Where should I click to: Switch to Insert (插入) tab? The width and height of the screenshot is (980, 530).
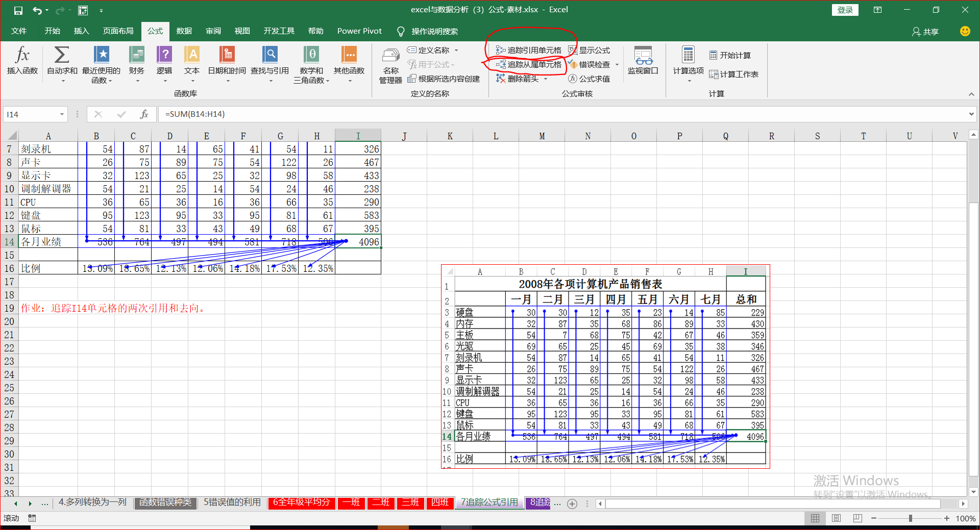(x=81, y=31)
